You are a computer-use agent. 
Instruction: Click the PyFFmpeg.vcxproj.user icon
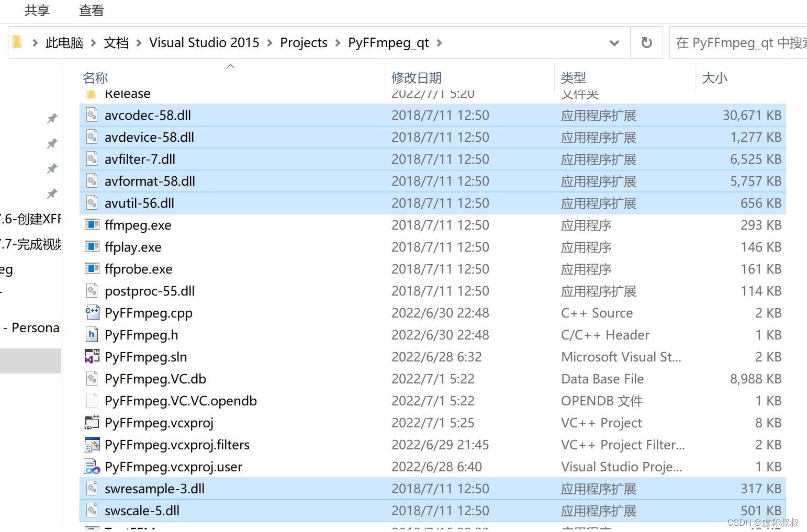pyautogui.click(x=92, y=467)
